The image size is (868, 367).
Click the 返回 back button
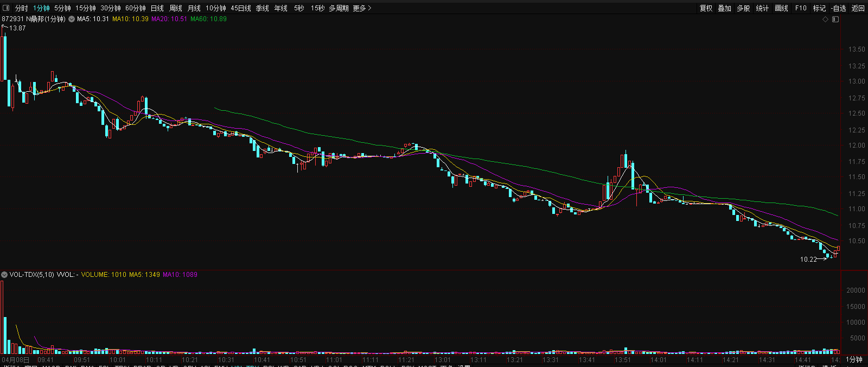tap(858, 8)
